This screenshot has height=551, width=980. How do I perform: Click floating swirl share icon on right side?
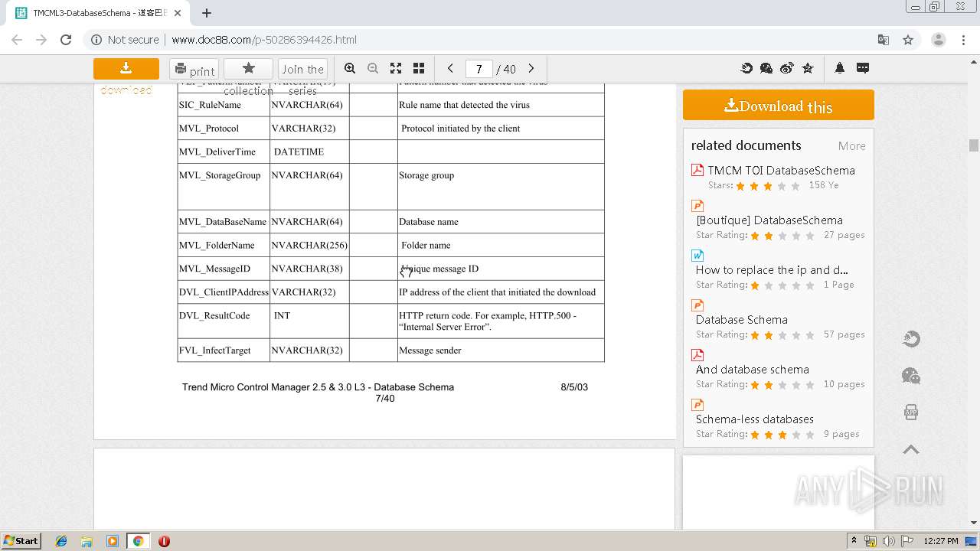[x=911, y=339]
